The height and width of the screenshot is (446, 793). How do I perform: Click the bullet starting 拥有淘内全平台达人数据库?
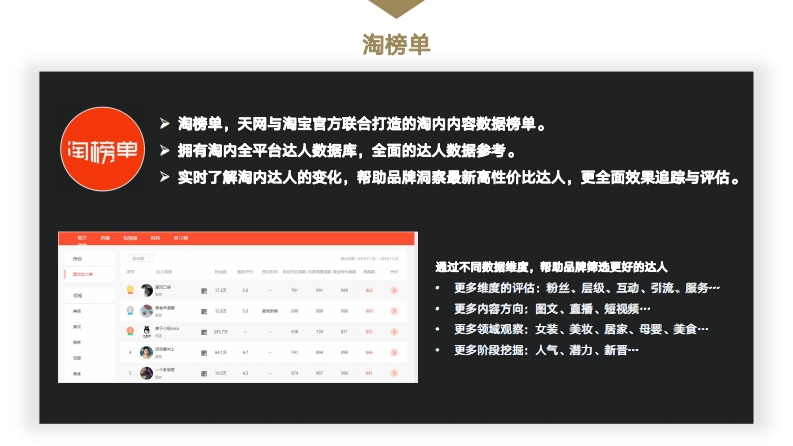tap(347, 151)
